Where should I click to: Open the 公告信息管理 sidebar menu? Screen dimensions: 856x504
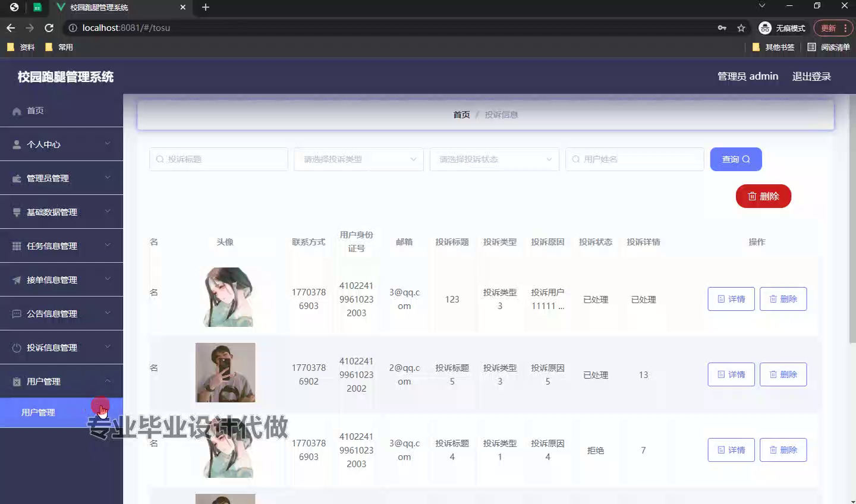[x=61, y=314]
